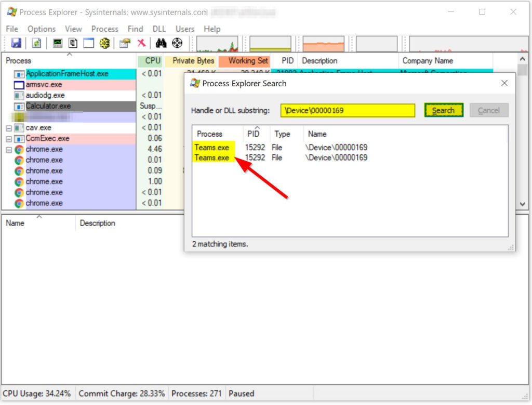Click the Refresh Now toolbar icon
Image resolution: width=532 pixels, height=405 pixels.
coord(36,44)
